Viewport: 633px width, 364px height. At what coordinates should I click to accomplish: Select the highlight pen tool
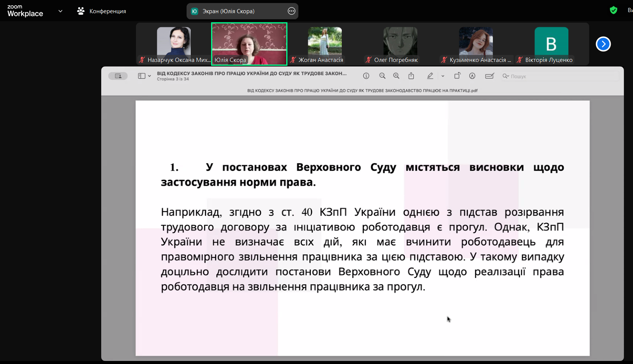pyautogui.click(x=430, y=76)
